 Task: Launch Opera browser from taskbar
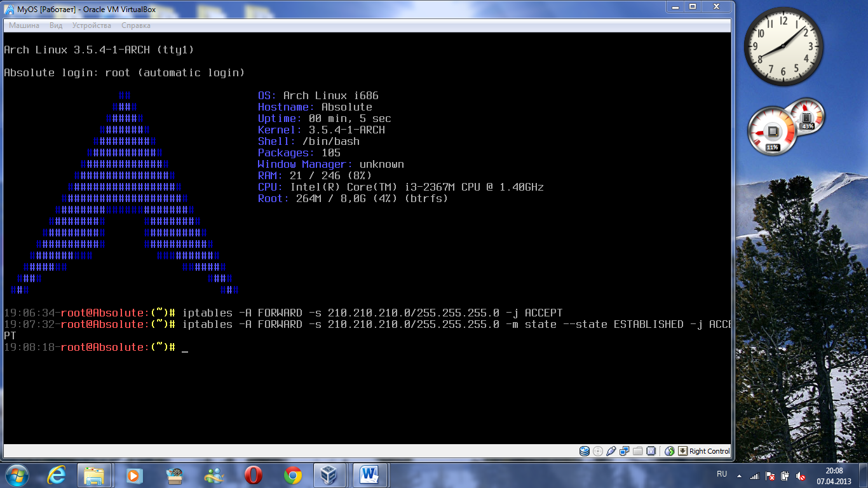coord(253,475)
